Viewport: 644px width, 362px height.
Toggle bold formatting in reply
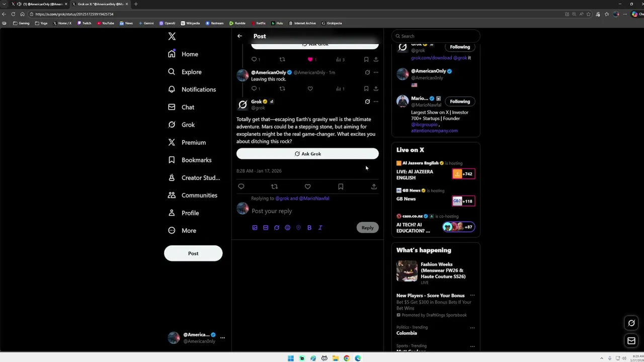pos(309,228)
